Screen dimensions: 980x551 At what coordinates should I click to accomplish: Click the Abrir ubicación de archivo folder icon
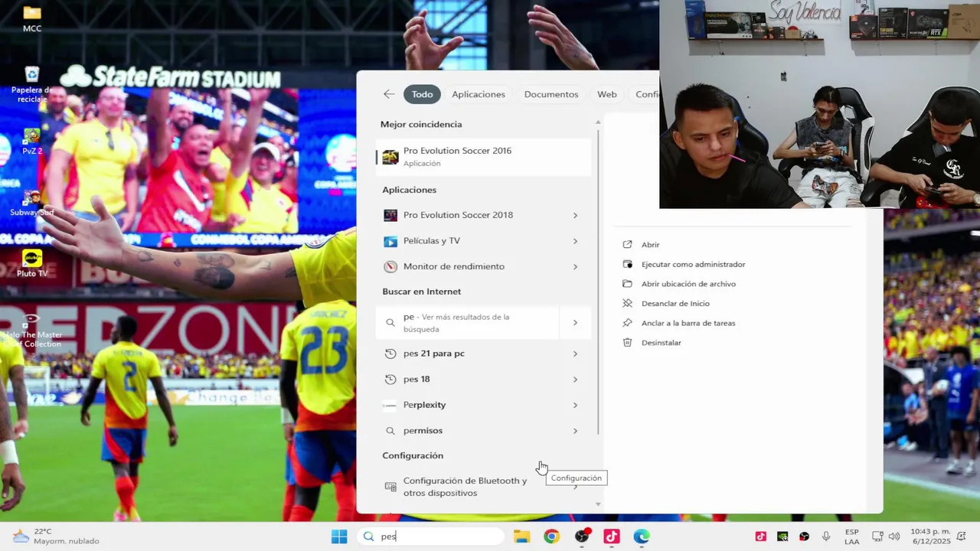click(627, 284)
